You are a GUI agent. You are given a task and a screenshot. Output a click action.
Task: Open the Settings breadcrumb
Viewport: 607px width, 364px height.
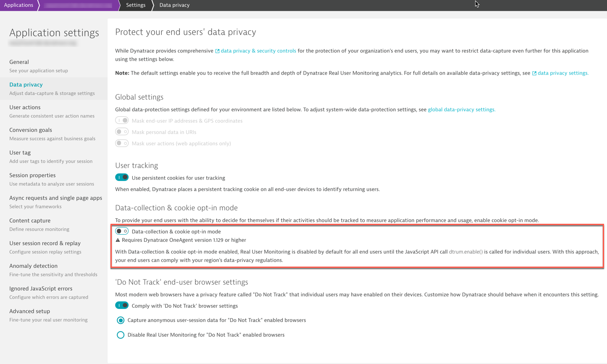pos(136,5)
